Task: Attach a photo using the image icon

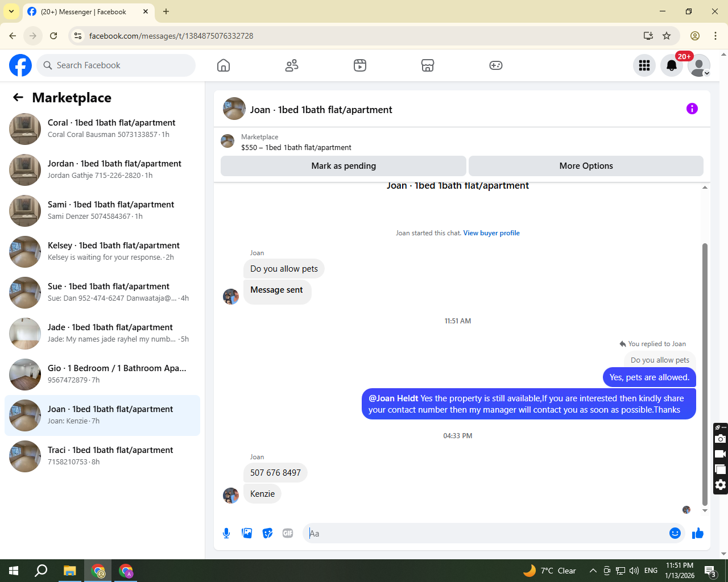Action: point(247,533)
